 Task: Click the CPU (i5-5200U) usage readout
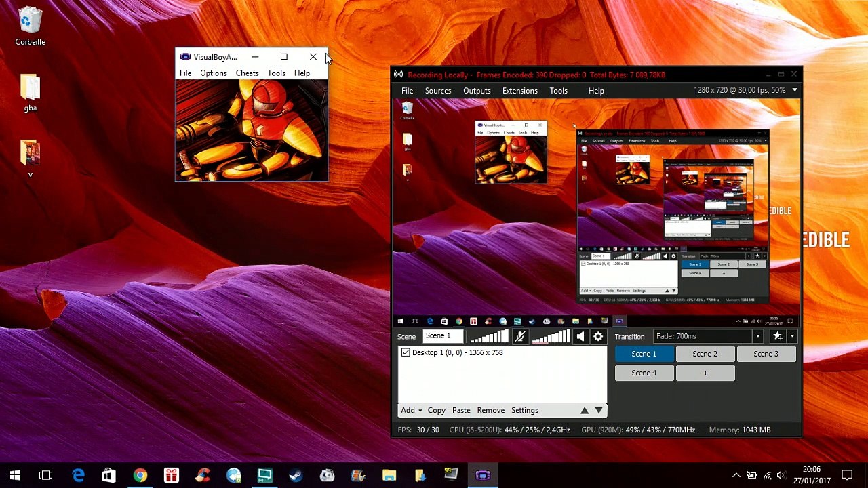(510, 430)
